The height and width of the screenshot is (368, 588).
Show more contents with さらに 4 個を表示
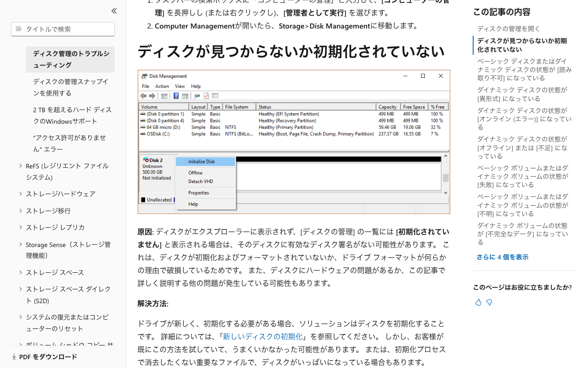pos(502,257)
